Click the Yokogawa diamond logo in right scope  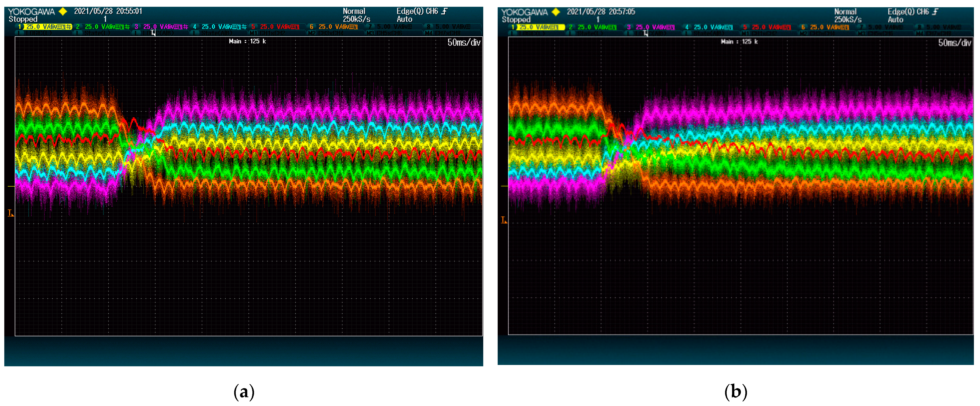click(556, 12)
